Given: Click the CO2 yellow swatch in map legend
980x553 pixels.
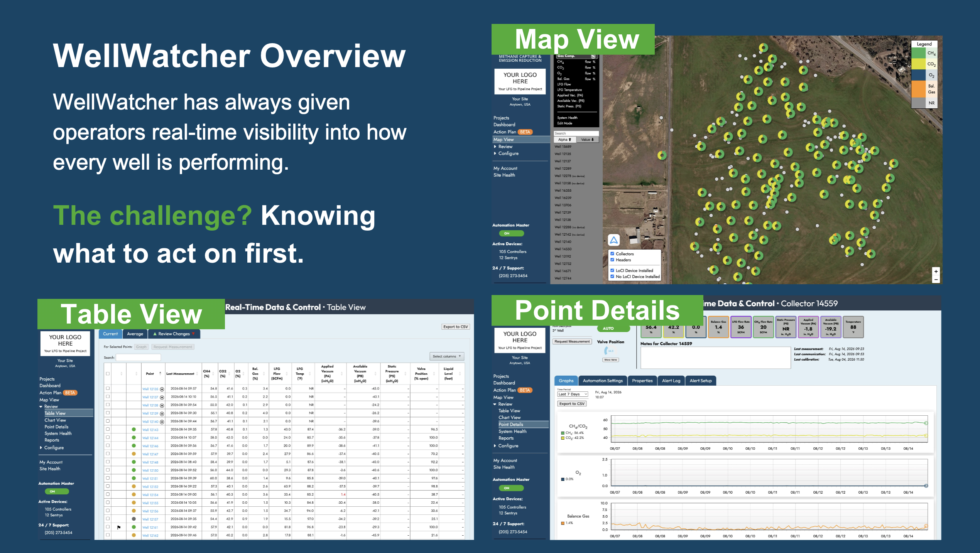Looking at the screenshot, I should (x=918, y=64).
